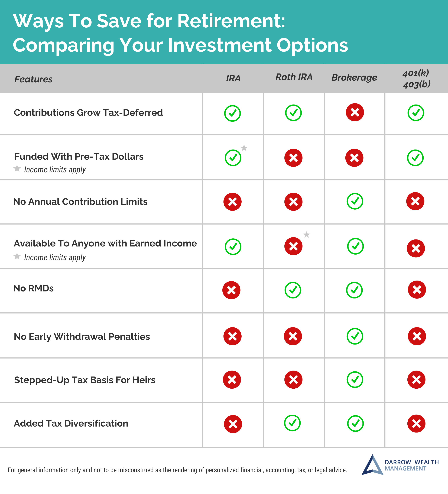This screenshot has width=448, height=494.
Task: Click the Roth IRA pre-tax red X
Action: 293,158
